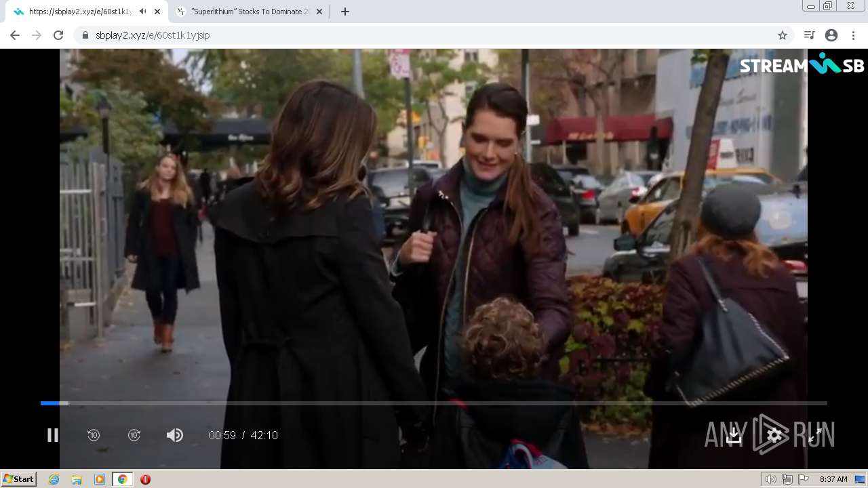868x488 pixels.
Task: Click the red Opera-like taskbar icon
Action: 145,479
